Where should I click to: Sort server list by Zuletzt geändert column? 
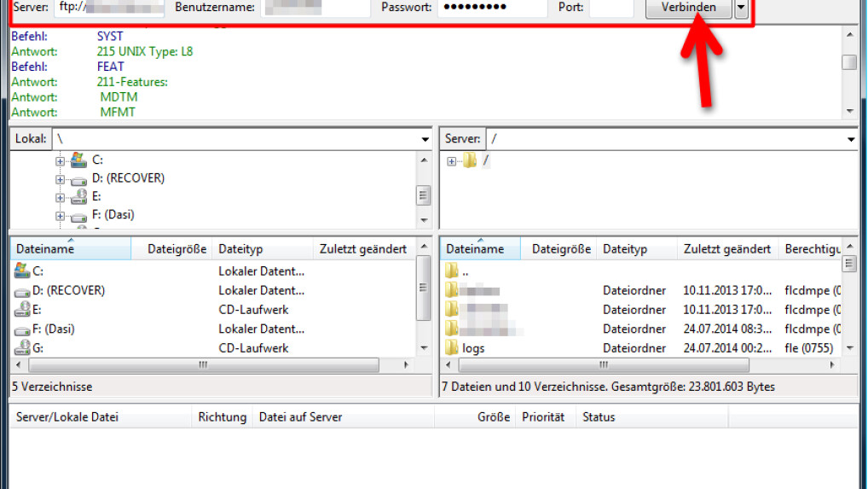click(x=727, y=249)
